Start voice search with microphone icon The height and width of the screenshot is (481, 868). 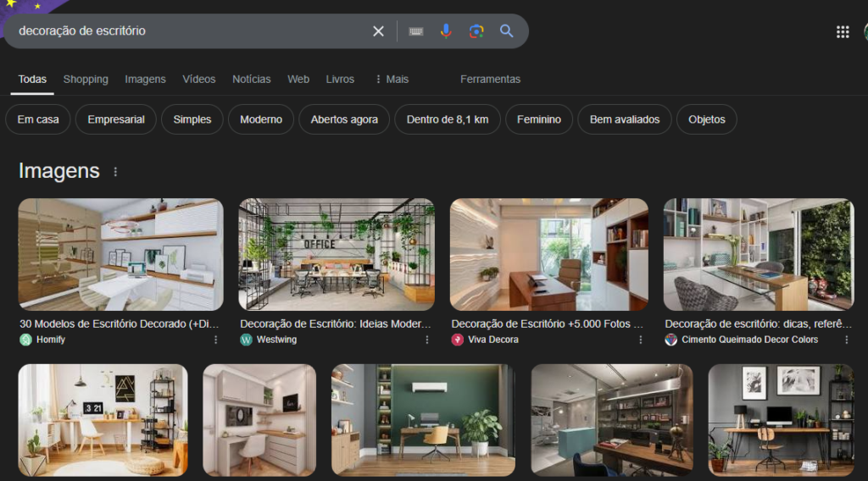tap(446, 31)
